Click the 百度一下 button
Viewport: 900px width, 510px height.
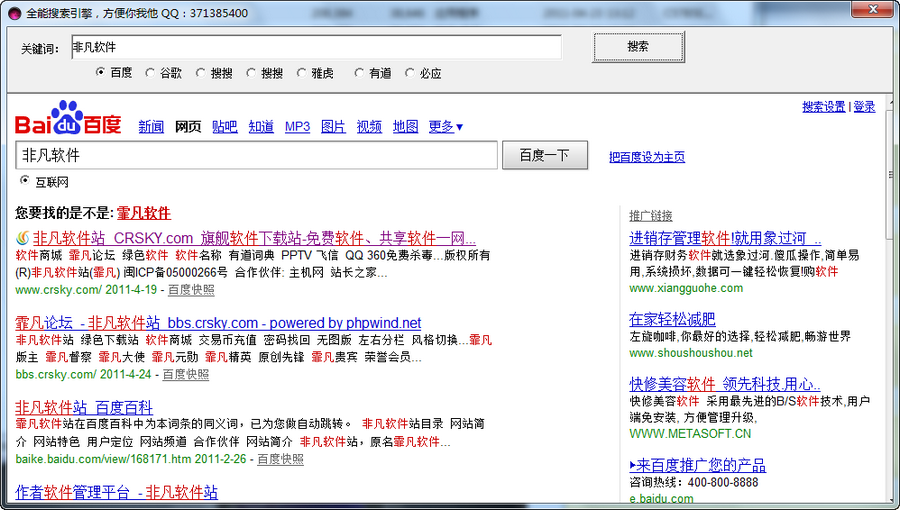(545, 155)
